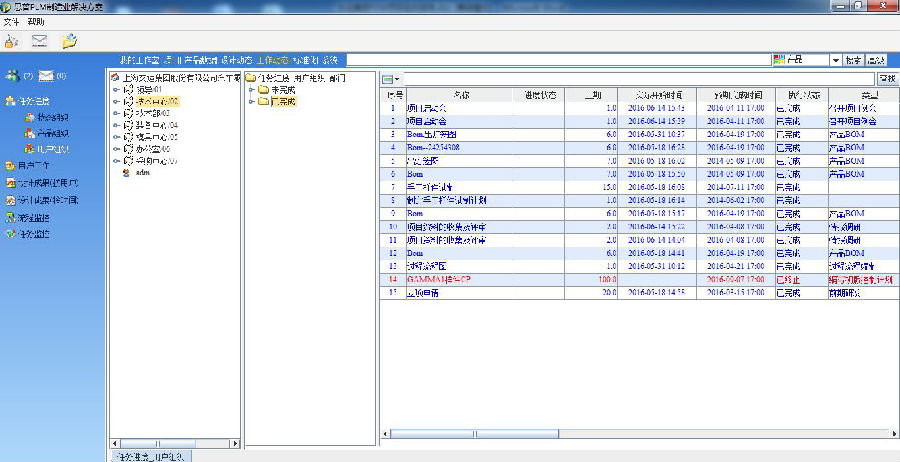The height and width of the screenshot is (462, 900).
Task: Expand the 未完成 folder node
Action: [x=251, y=90]
